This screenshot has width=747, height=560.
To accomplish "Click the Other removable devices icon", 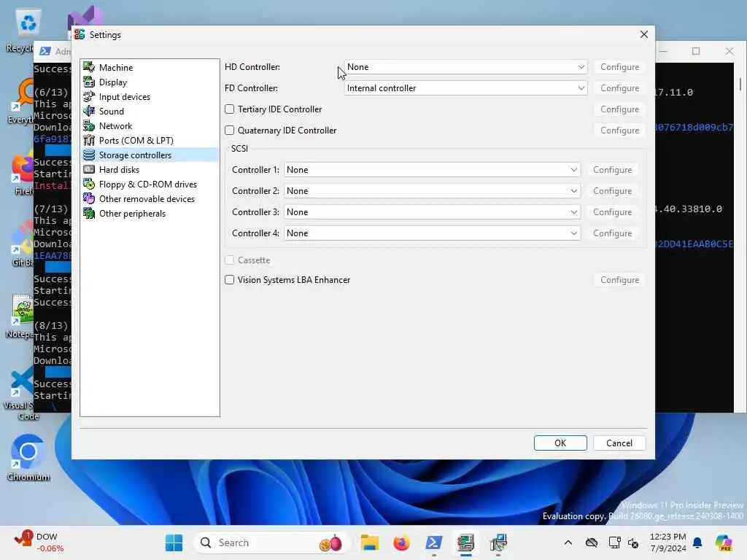I will pyautogui.click(x=89, y=198).
